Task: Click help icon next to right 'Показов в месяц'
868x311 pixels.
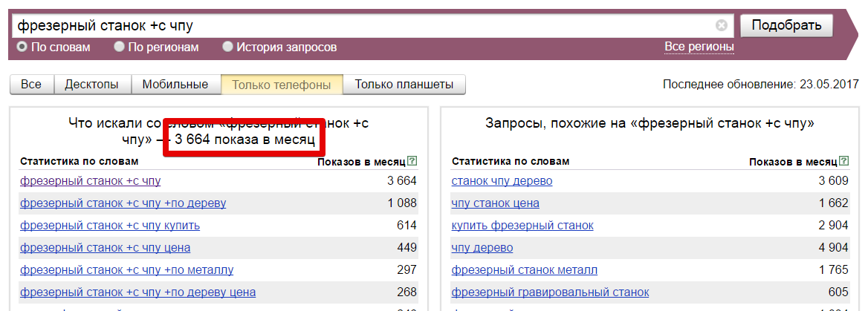Action: 843,161
